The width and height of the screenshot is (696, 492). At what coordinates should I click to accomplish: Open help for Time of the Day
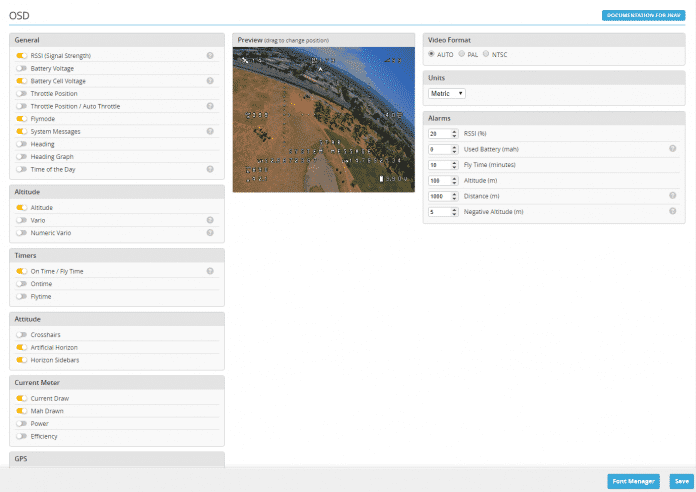[210, 170]
